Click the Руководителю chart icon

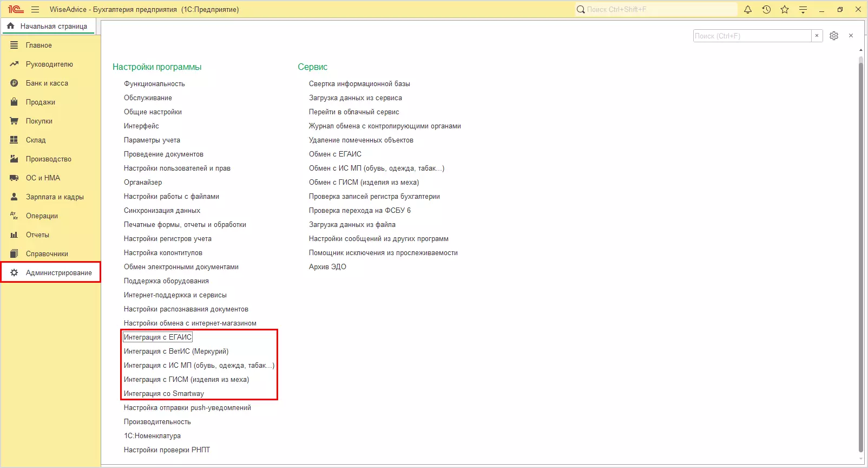coord(14,64)
